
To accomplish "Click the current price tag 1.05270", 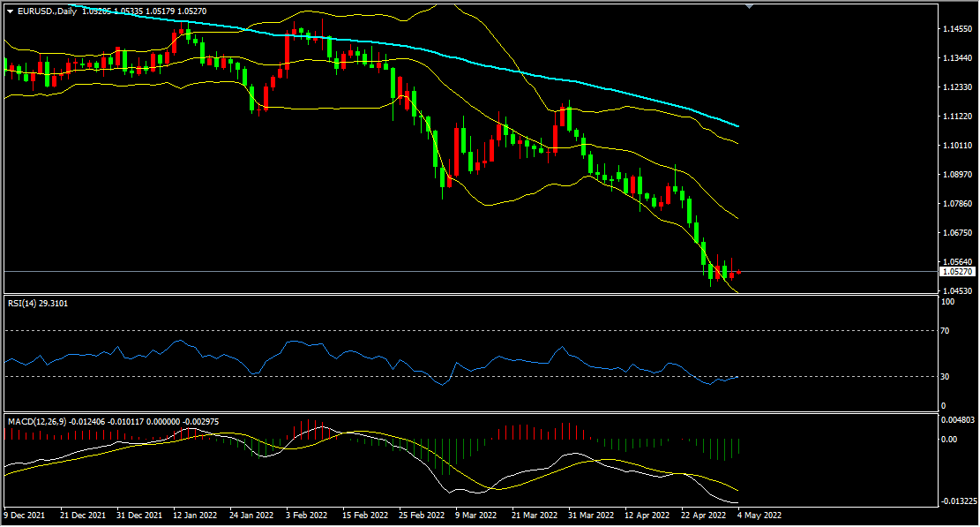I will point(957,272).
